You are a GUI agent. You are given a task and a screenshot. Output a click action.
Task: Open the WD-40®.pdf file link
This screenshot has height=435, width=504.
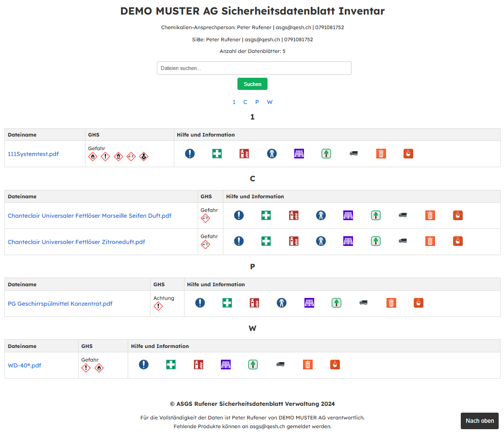(24, 365)
